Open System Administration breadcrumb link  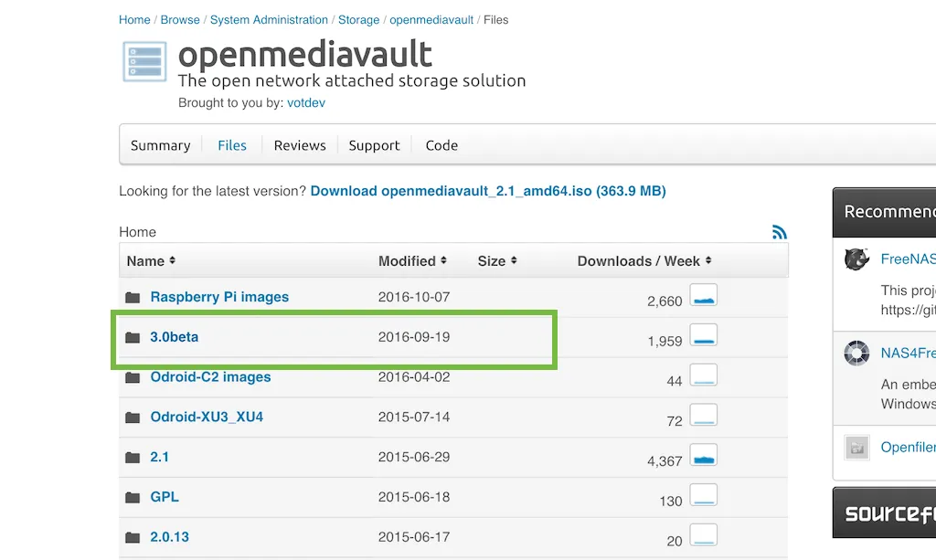[270, 20]
